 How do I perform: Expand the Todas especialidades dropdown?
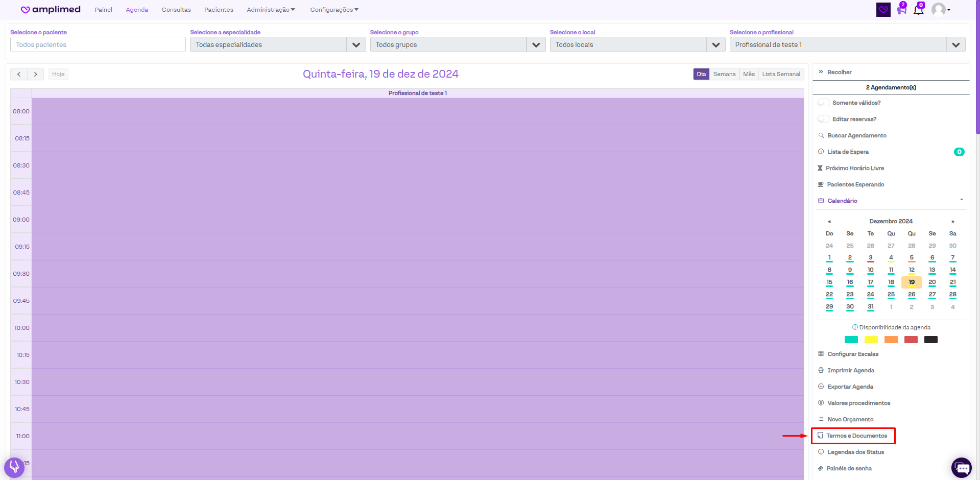356,45
